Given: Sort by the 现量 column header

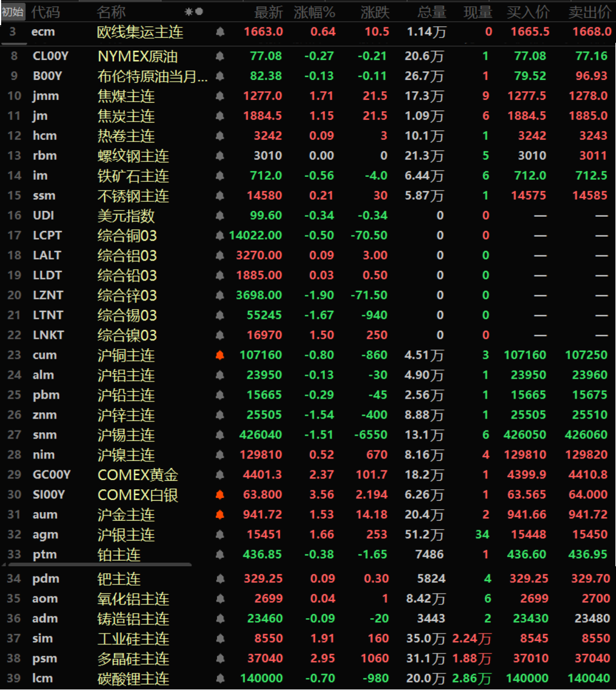Looking at the screenshot, I should click(x=478, y=12).
